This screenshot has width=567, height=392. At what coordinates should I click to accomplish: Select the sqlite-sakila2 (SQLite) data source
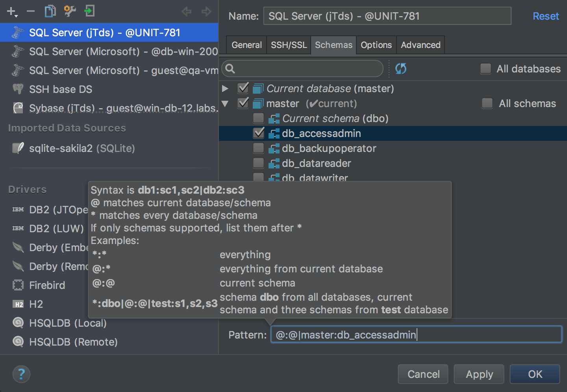[x=109, y=148]
